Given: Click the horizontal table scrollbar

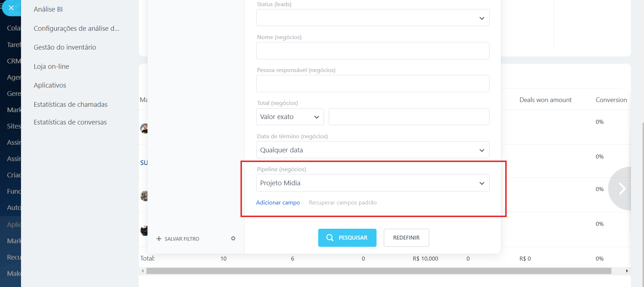Looking at the screenshot, I should click(379, 271).
